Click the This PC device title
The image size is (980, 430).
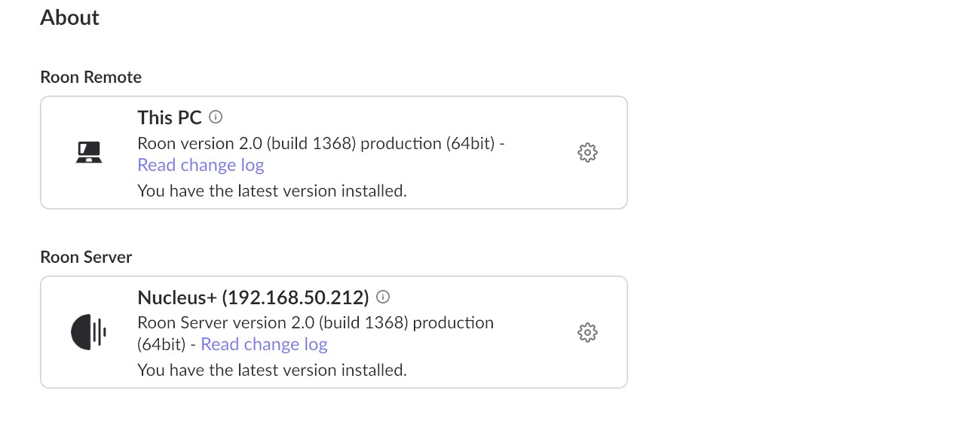click(170, 117)
